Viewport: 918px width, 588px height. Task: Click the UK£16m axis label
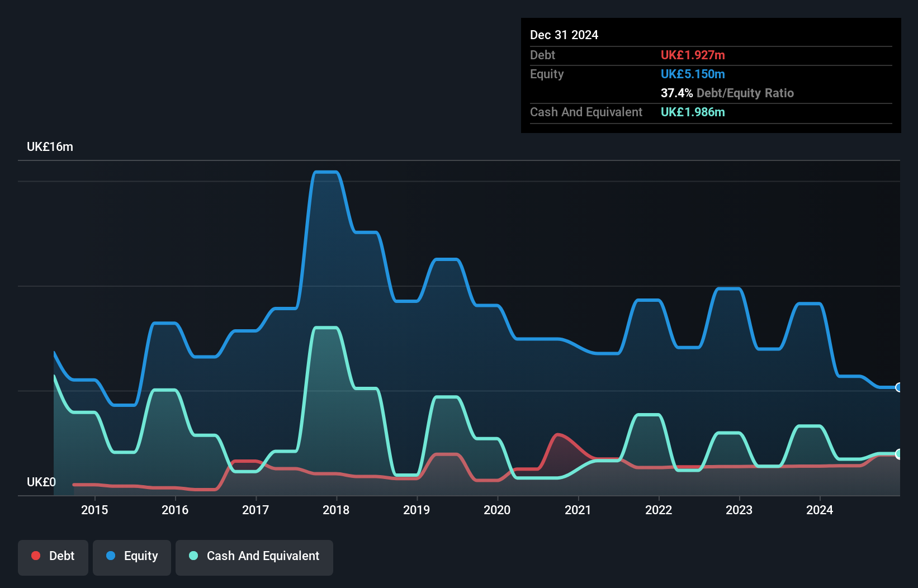[x=49, y=146]
